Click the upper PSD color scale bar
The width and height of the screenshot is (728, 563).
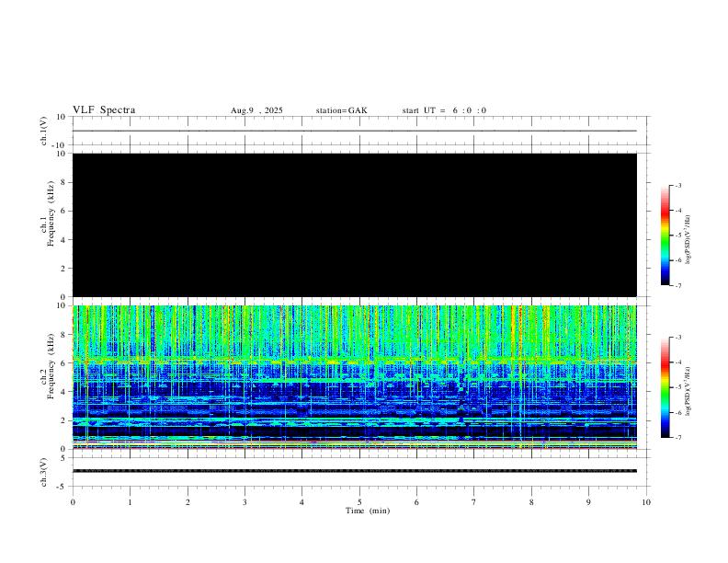(x=665, y=236)
